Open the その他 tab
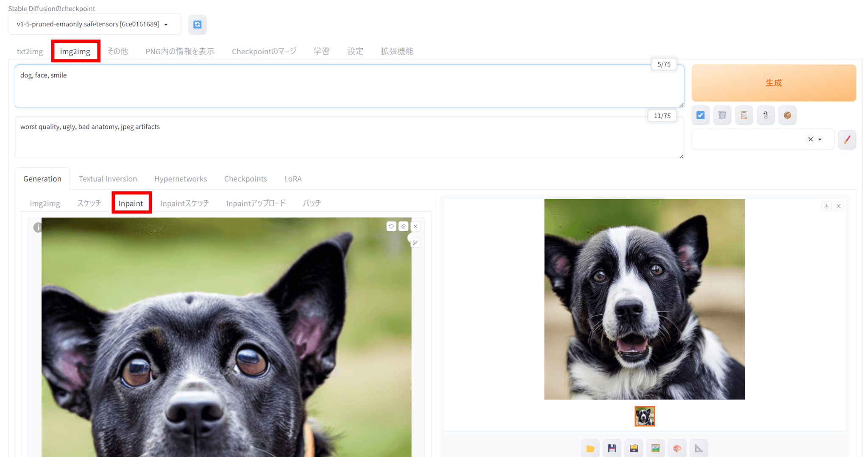Image resolution: width=868 pixels, height=457 pixels. pos(117,51)
